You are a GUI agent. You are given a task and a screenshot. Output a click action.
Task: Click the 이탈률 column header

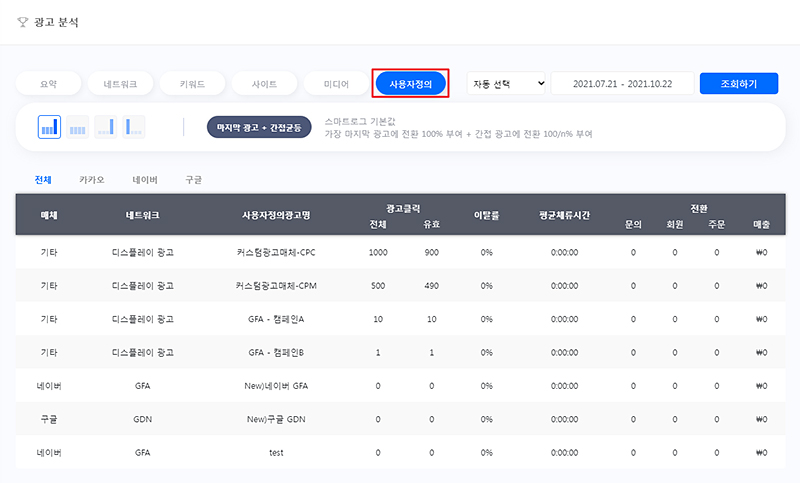coord(486,215)
